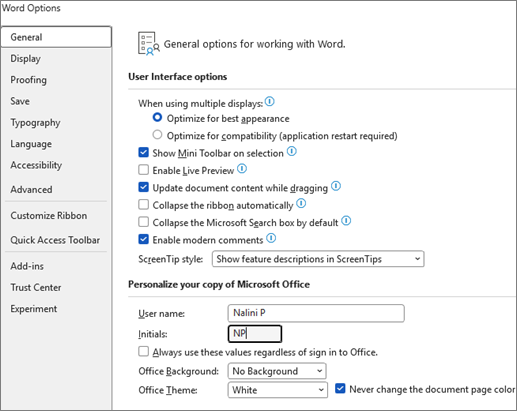Switch to the Proofing category
This screenshot has height=411, width=517.
click(x=29, y=80)
